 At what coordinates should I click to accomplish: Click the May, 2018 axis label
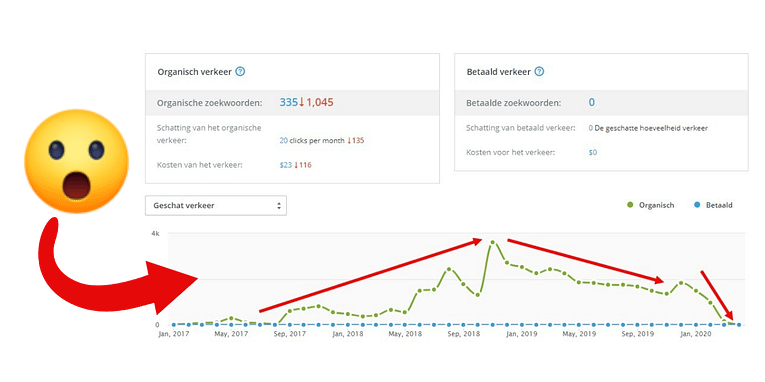[405, 335]
